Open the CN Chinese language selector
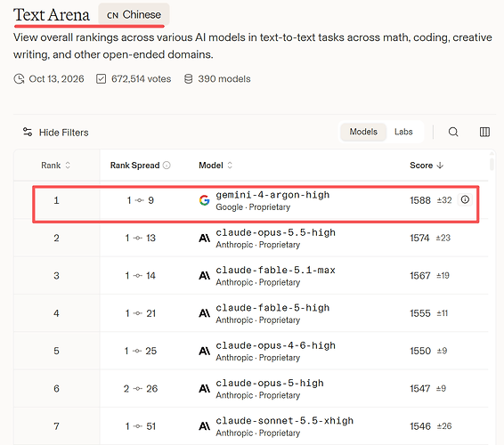This screenshot has width=504, height=445. (134, 15)
